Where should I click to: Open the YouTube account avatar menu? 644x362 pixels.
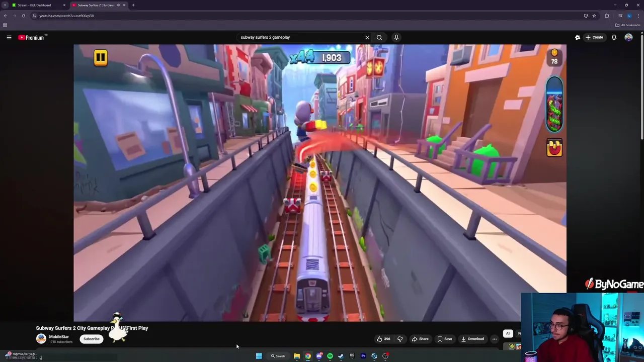point(628,37)
